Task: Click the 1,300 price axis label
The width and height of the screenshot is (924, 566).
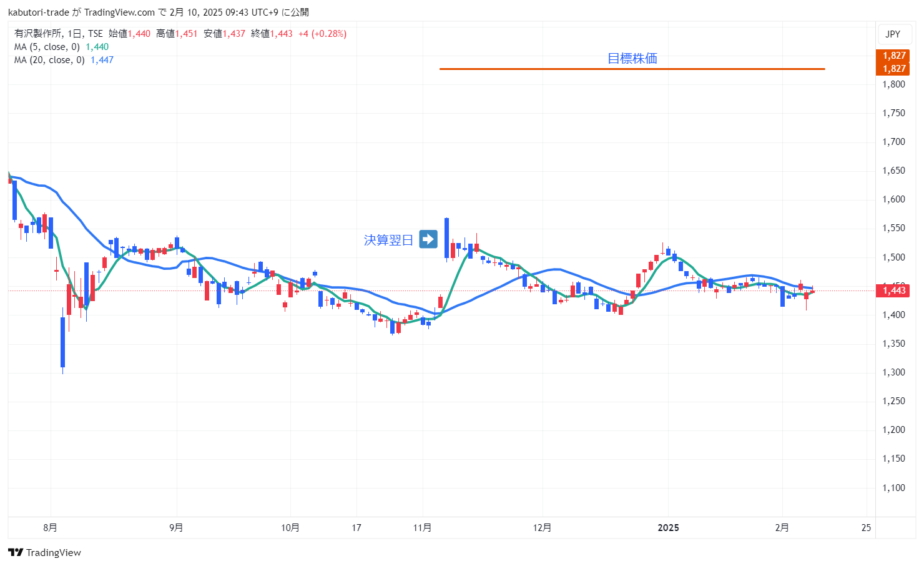Action: 893,372
